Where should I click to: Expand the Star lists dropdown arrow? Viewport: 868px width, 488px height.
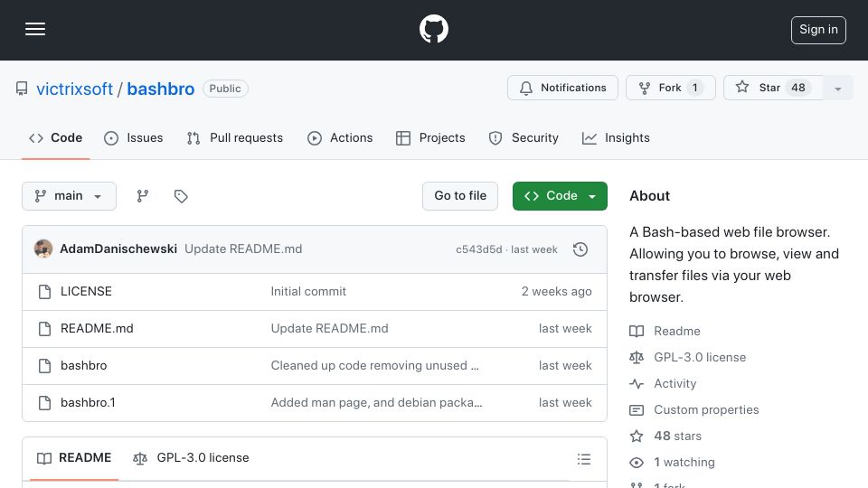coord(838,89)
